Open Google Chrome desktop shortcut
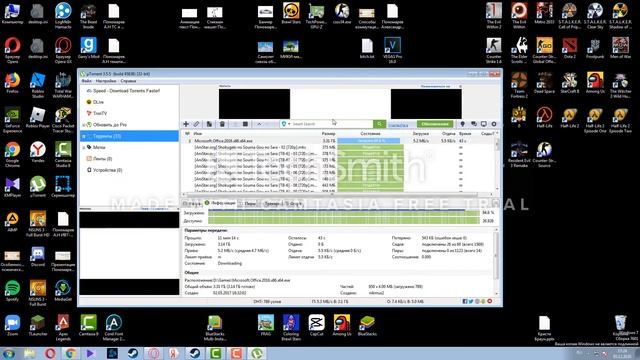Image resolution: width=640 pixels, height=360 pixels. [x=12, y=152]
